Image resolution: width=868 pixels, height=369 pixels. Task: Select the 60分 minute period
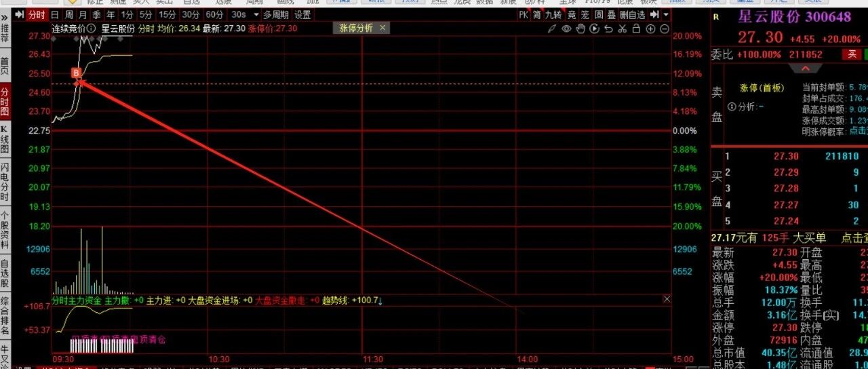pos(215,14)
